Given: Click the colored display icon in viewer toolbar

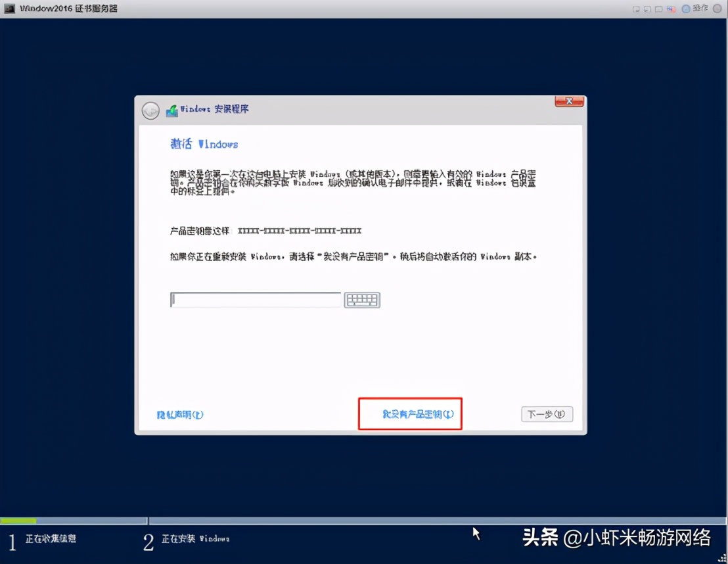Looking at the screenshot, I should [x=671, y=9].
